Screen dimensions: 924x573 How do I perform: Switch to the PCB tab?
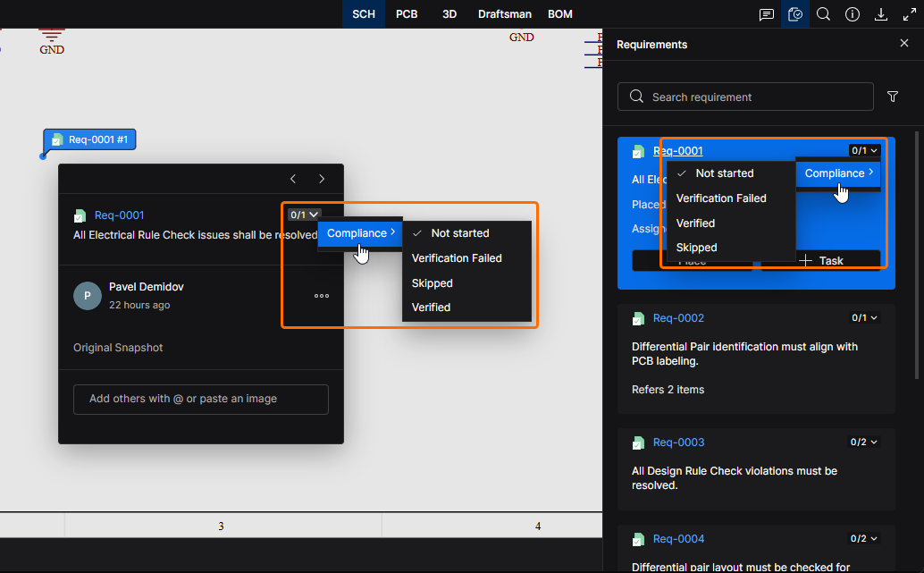point(407,14)
